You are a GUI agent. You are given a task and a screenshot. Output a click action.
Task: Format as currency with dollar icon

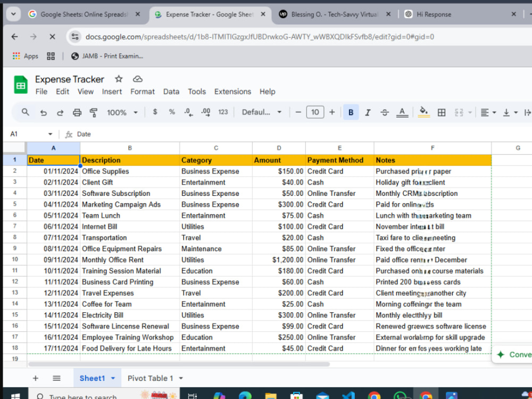tap(155, 112)
